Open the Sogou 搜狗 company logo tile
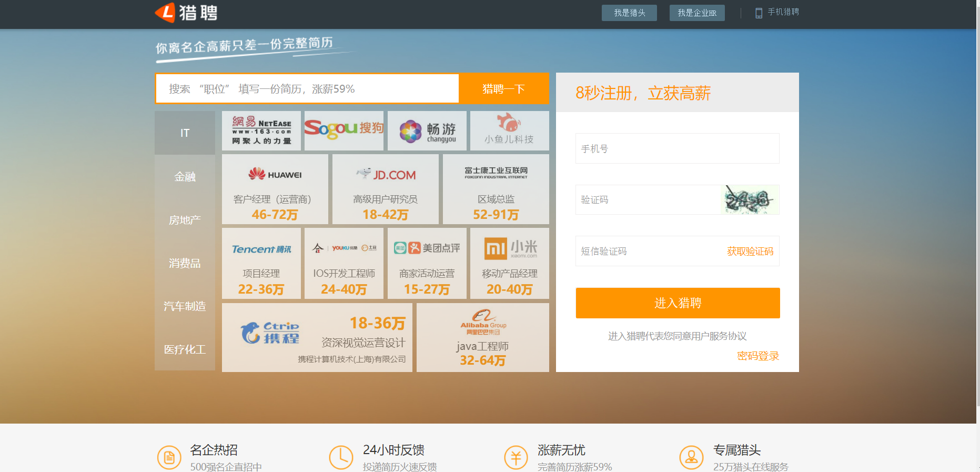This screenshot has height=472, width=980. [344, 130]
